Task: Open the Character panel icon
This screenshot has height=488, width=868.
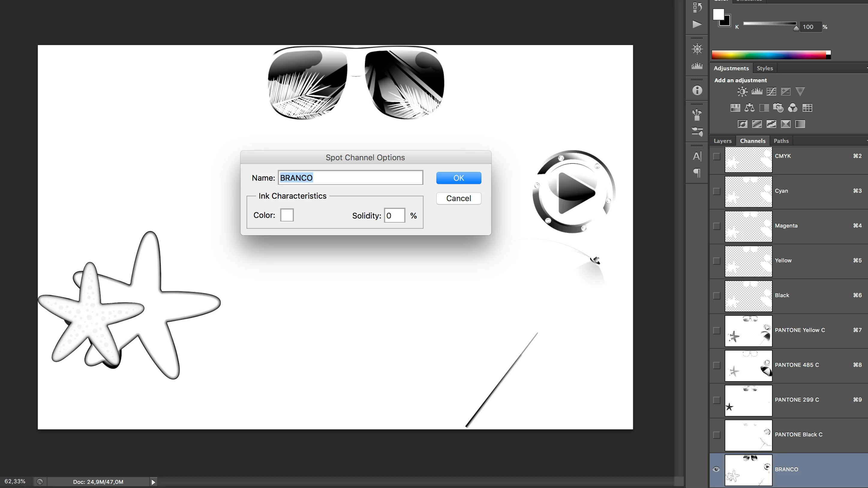Action: click(x=697, y=156)
